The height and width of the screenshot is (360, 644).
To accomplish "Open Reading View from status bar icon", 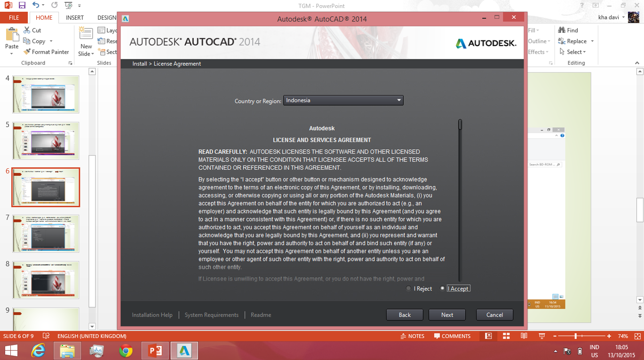I will point(524,336).
